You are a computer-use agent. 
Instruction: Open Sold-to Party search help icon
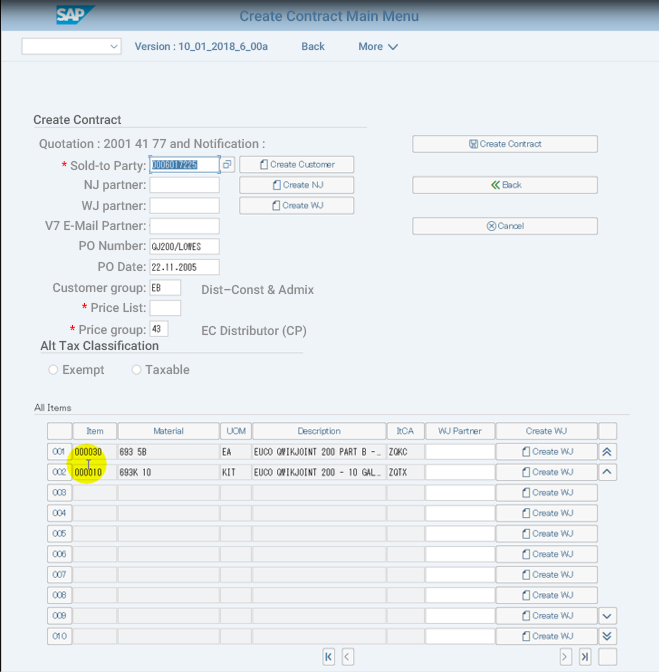(227, 164)
